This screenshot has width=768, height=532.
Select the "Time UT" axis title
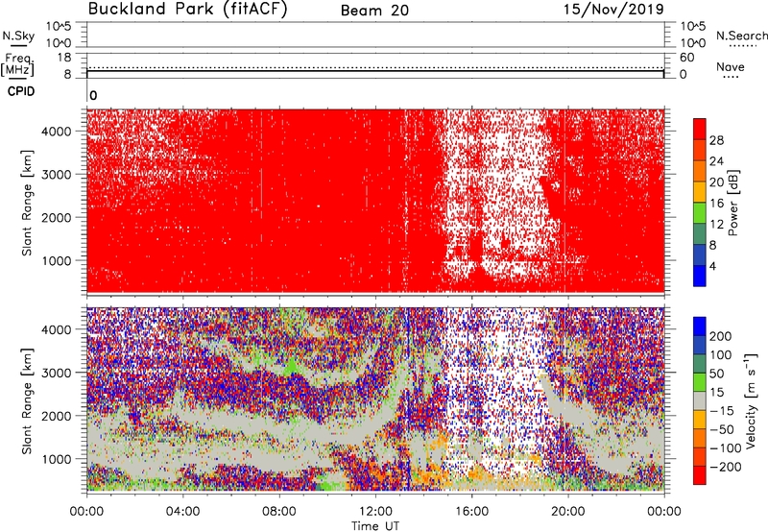375,526
